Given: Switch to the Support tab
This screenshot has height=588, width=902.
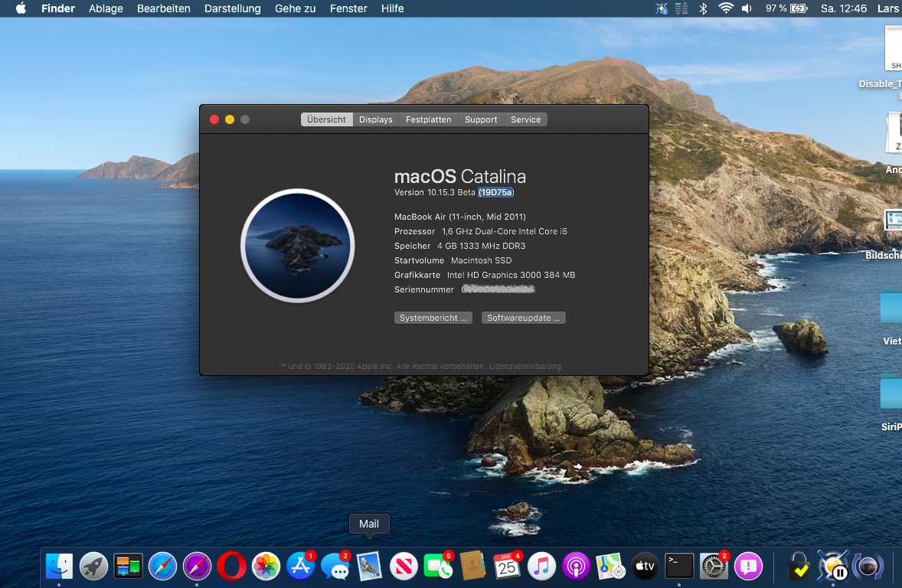Looking at the screenshot, I should (x=481, y=119).
